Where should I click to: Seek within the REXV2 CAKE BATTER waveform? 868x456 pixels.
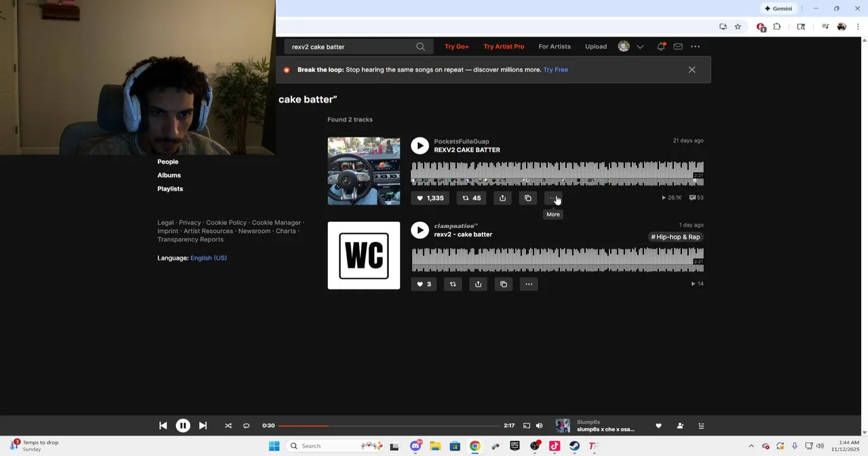click(x=557, y=174)
